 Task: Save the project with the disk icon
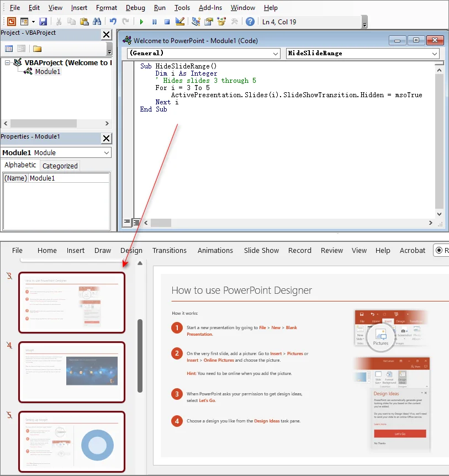point(43,22)
